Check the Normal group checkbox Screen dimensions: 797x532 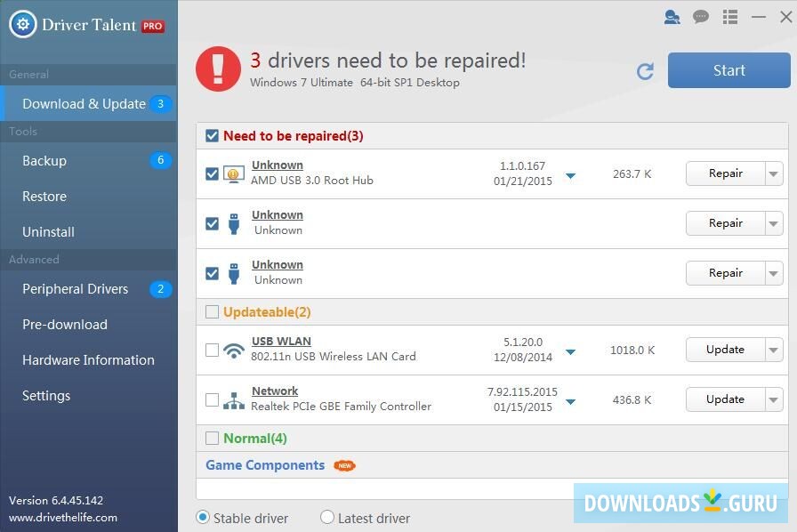pyautogui.click(x=212, y=438)
